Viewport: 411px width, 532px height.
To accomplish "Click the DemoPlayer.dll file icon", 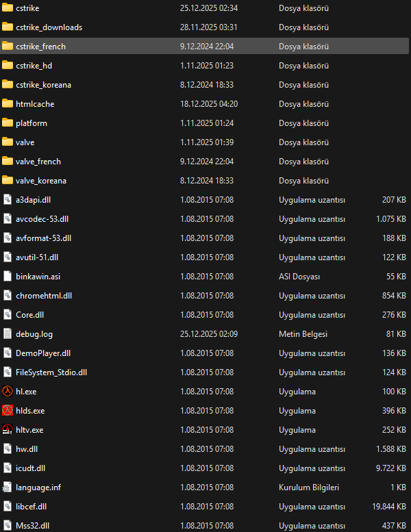I will coord(8,353).
